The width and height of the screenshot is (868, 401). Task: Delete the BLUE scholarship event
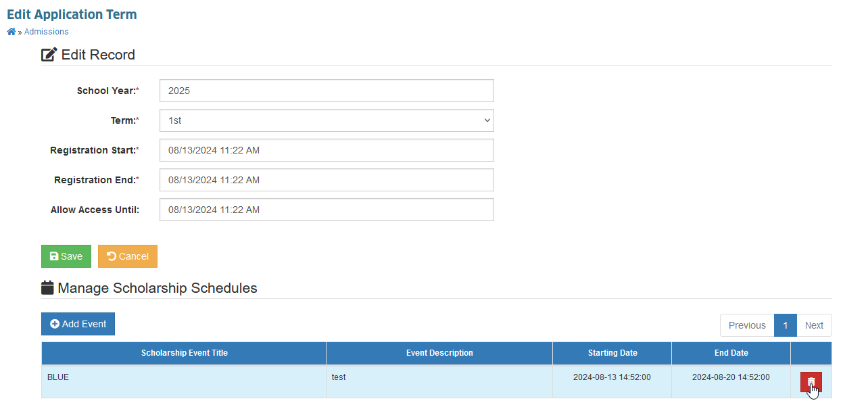(x=811, y=382)
